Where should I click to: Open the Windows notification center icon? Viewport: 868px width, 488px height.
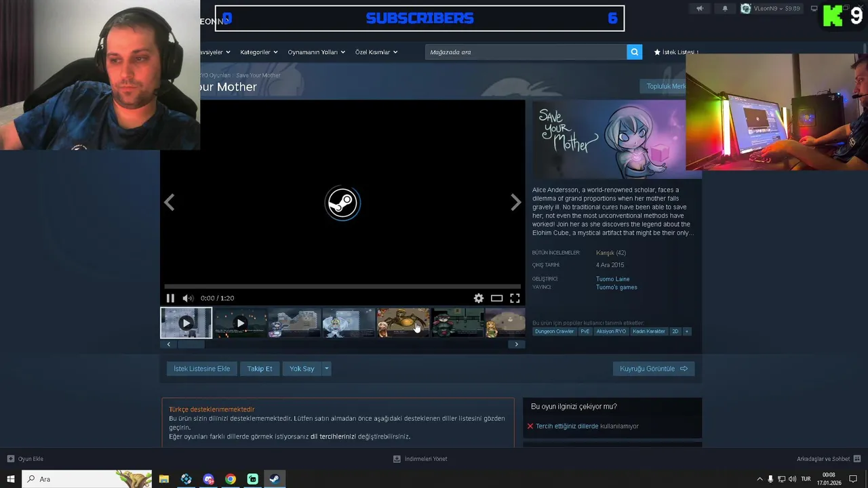click(853, 479)
